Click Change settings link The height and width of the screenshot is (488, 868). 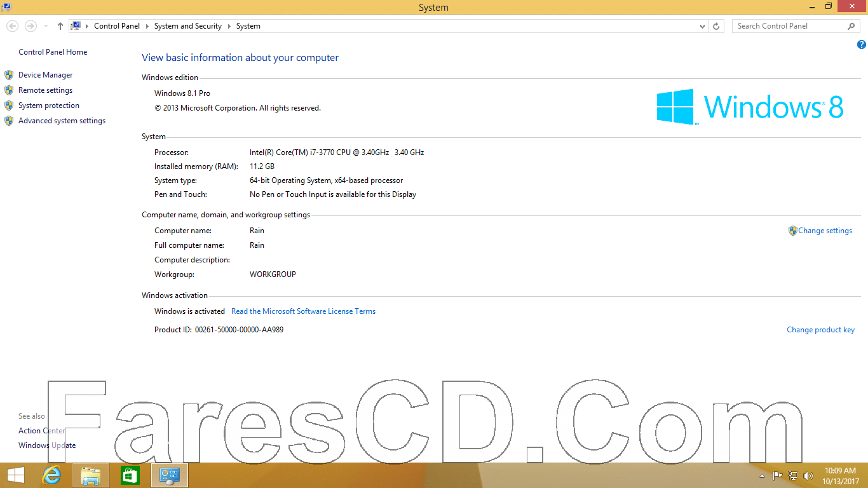pyautogui.click(x=825, y=231)
